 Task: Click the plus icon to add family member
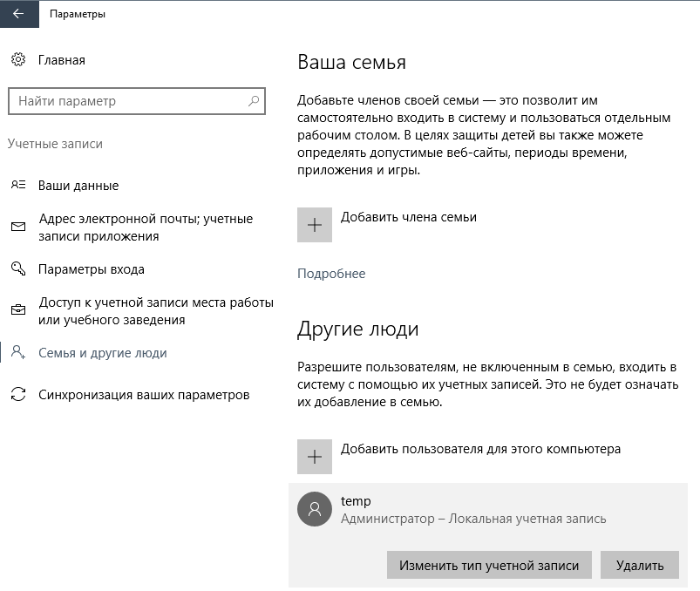pyautogui.click(x=315, y=225)
